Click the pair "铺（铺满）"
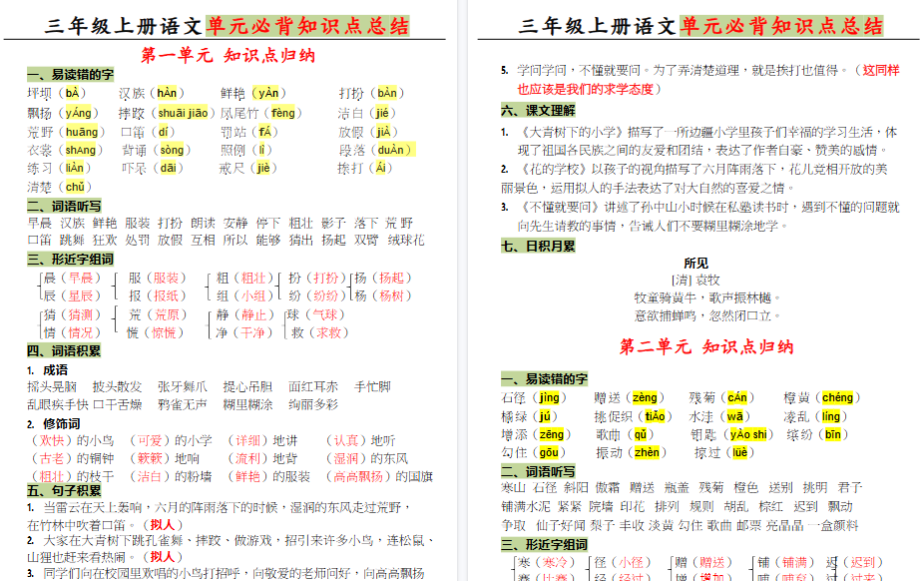Image resolution: width=924 pixels, height=581 pixels. [785, 562]
